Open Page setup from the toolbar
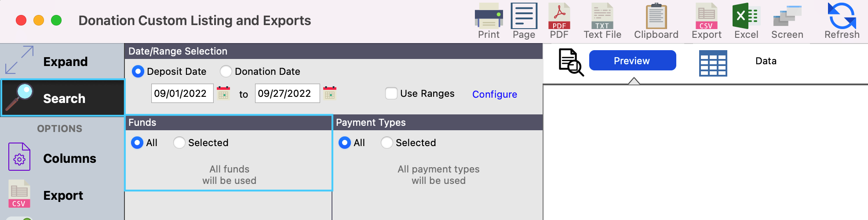The height and width of the screenshot is (220, 868). [524, 21]
